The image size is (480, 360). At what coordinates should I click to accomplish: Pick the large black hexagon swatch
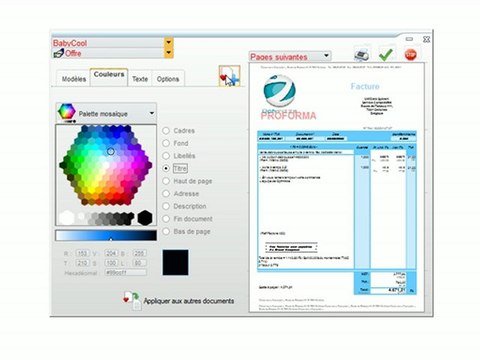coord(145,218)
